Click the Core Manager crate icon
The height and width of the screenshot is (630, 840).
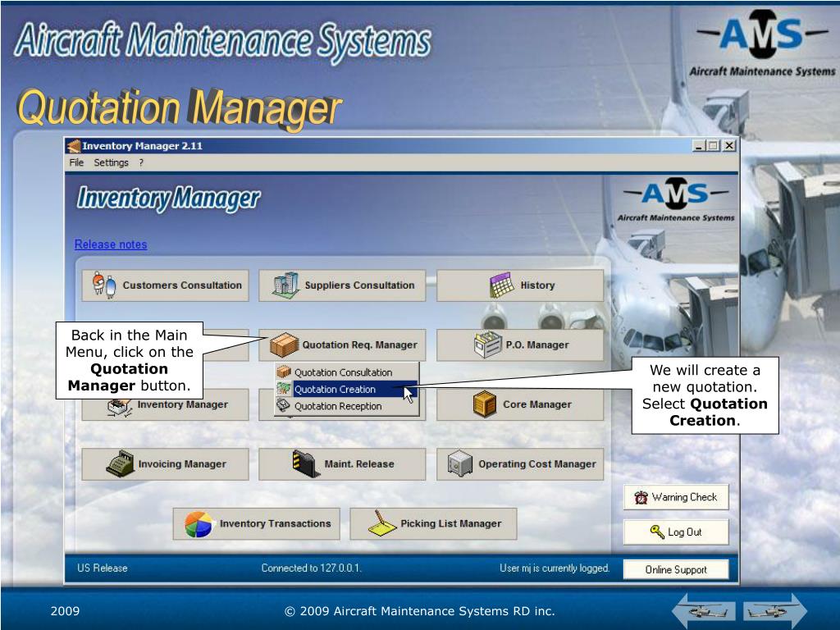pyautogui.click(x=485, y=404)
